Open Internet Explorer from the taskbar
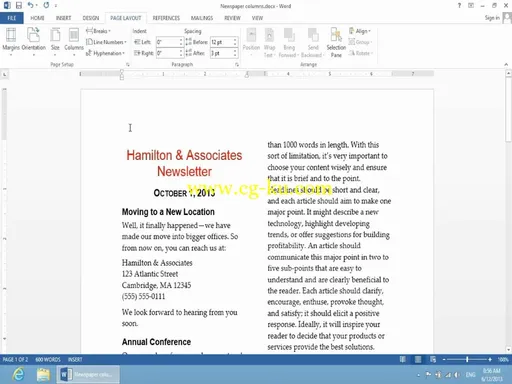Viewport: 512px width, 384px height. [x=18, y=374]
